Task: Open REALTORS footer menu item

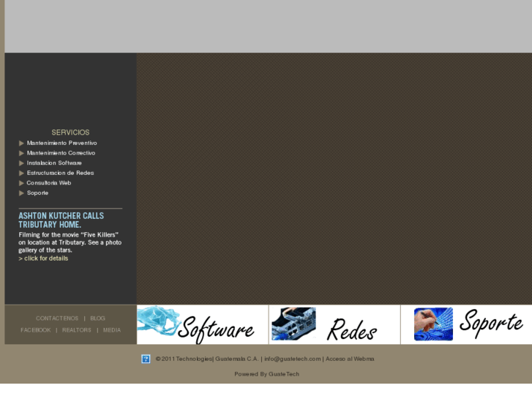Action: pos(77,330)
